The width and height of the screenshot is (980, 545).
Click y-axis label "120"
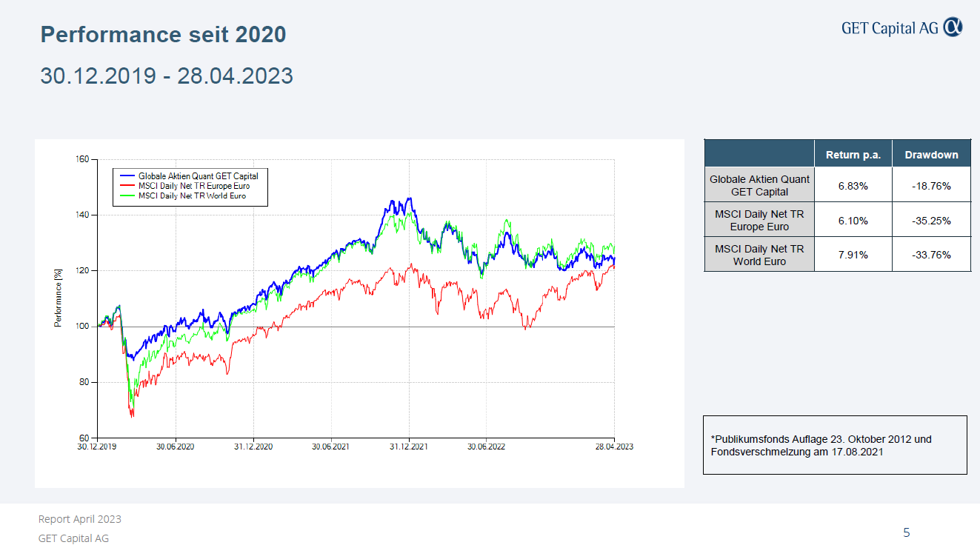tap(82, 270)
